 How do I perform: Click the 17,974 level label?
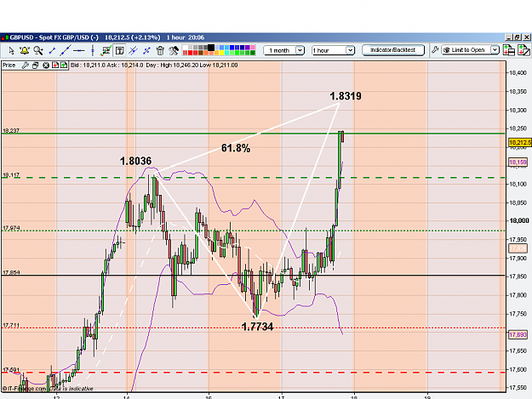(11, 228)
